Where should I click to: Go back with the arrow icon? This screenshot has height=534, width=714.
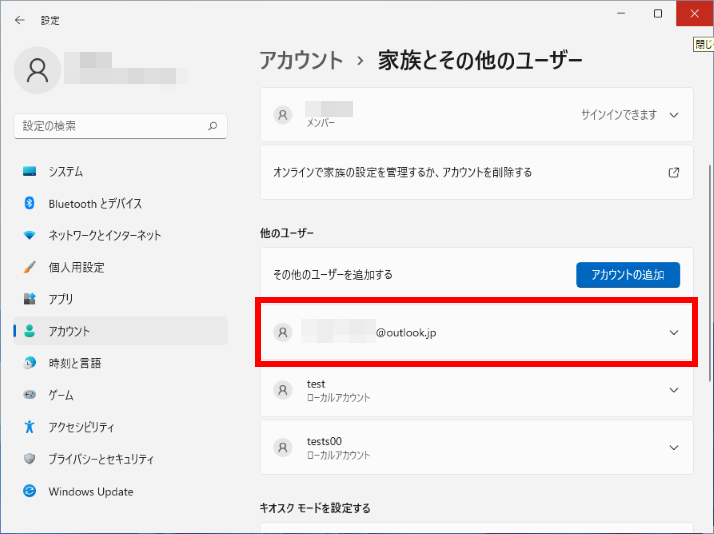coord(20,20)
